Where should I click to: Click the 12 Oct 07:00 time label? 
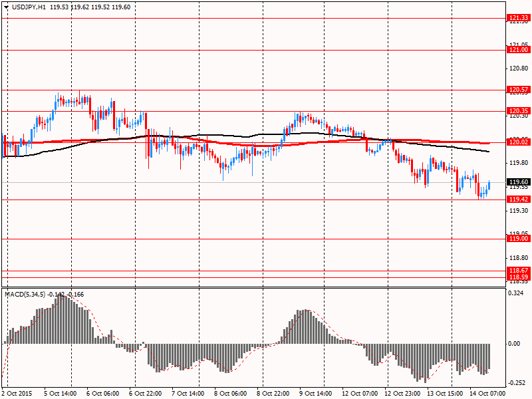[360, 394]
